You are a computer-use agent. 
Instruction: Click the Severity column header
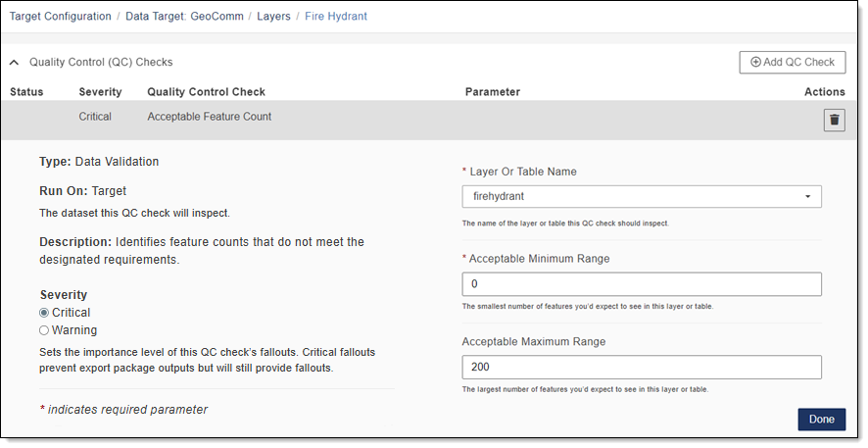[100, 92]
